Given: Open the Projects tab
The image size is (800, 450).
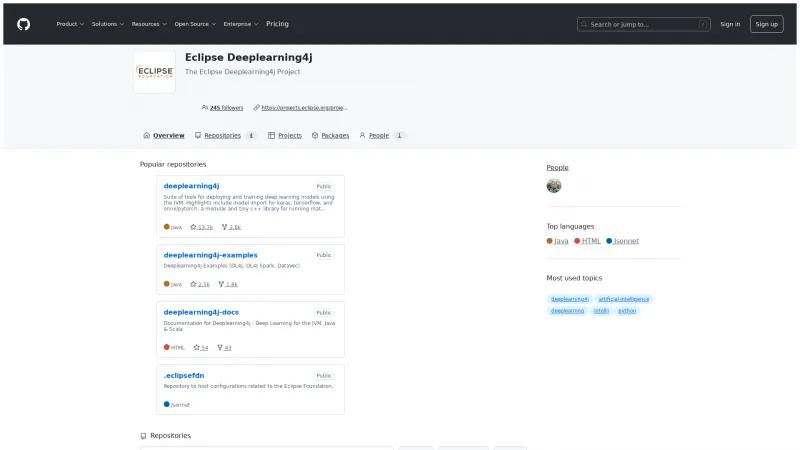Looking at the screenshot, I should coord(285,135).
